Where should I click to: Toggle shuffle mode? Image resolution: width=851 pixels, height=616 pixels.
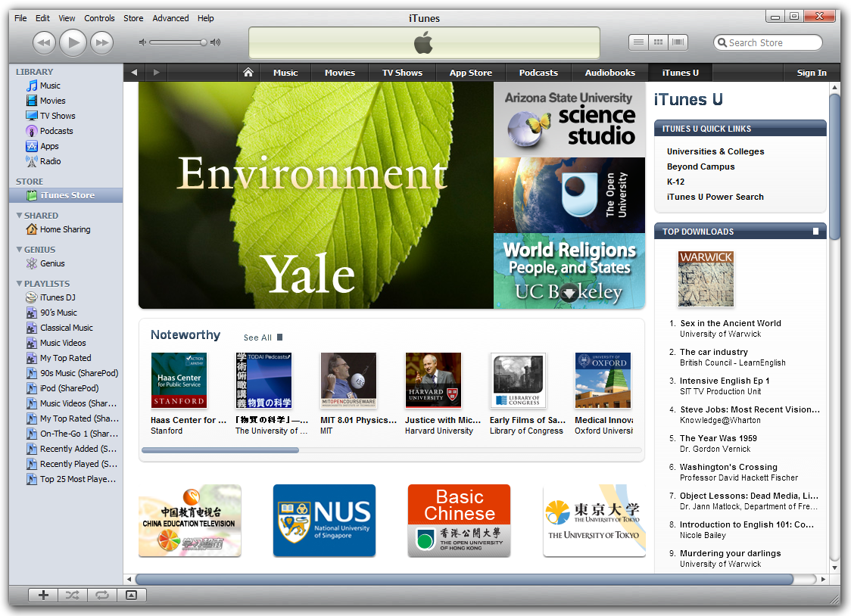pos(72,596)
